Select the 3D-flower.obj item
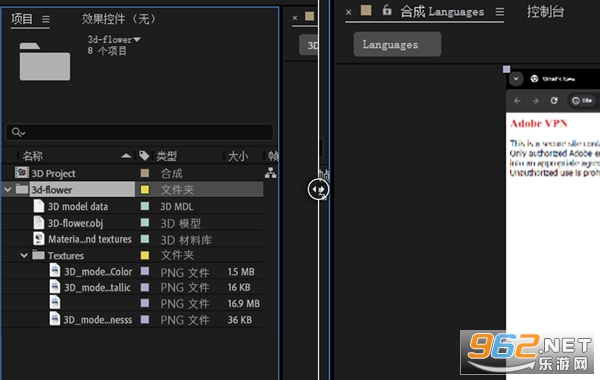The image size is (600, 380). [x=75, y=223]
